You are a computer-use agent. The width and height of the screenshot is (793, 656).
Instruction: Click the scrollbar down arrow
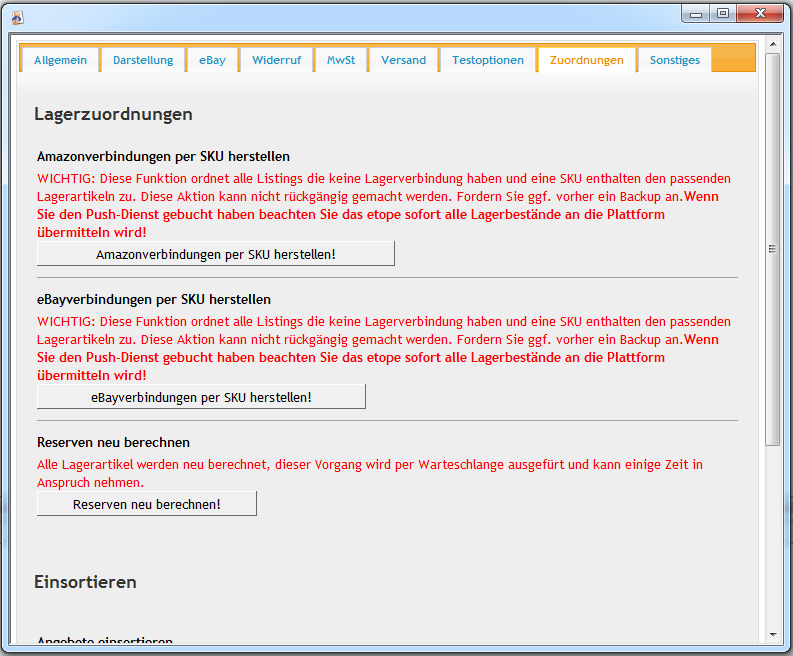pyautogui.click(x=773, y=635)
